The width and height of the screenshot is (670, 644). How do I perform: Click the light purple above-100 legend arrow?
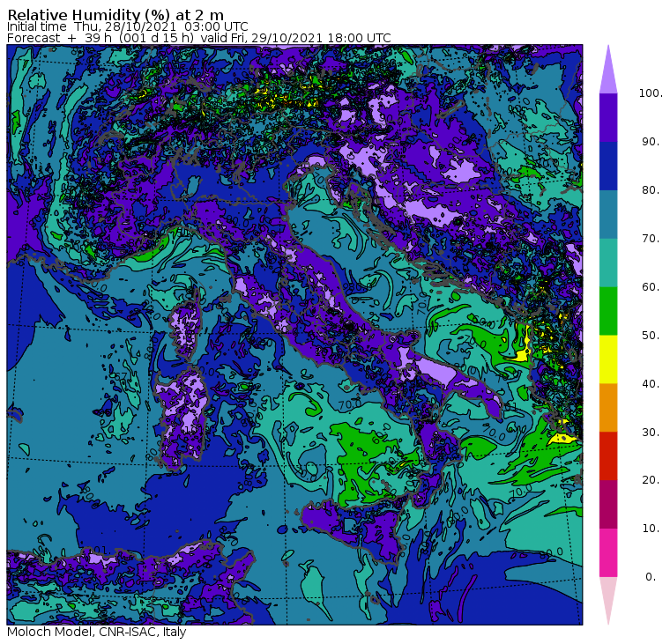(x=608, y=72)
